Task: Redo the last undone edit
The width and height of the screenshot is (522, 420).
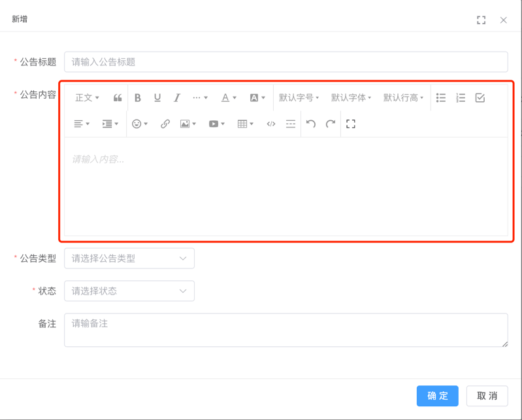Action: [x=331, y=123]
